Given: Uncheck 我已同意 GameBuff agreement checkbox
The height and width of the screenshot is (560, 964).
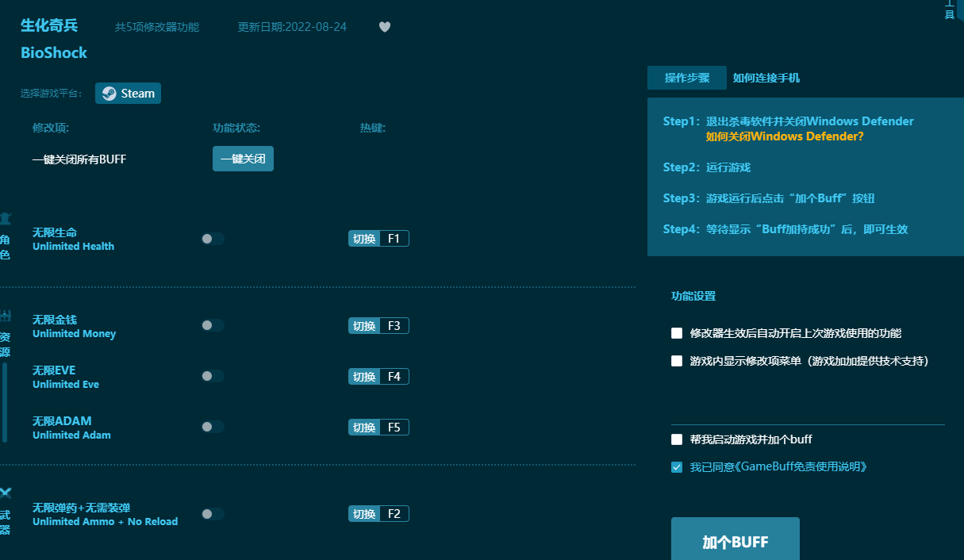Looking at the screenshot, I should click(677, 467).
